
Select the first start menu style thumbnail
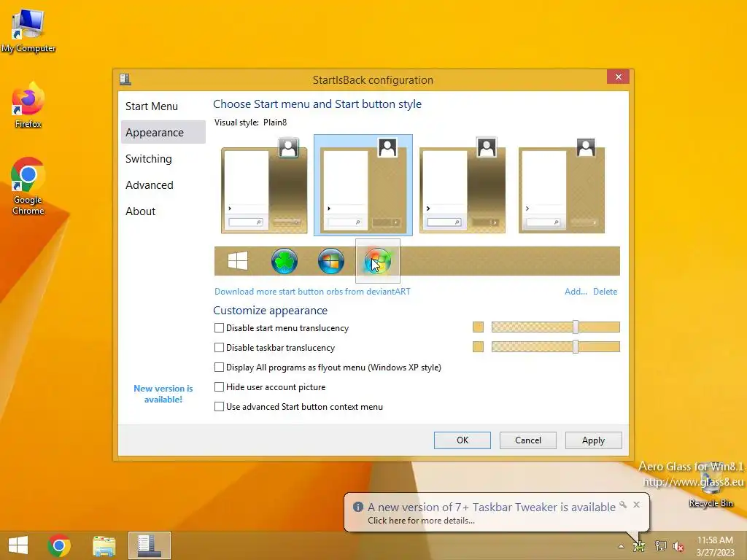tap(264, 186)
